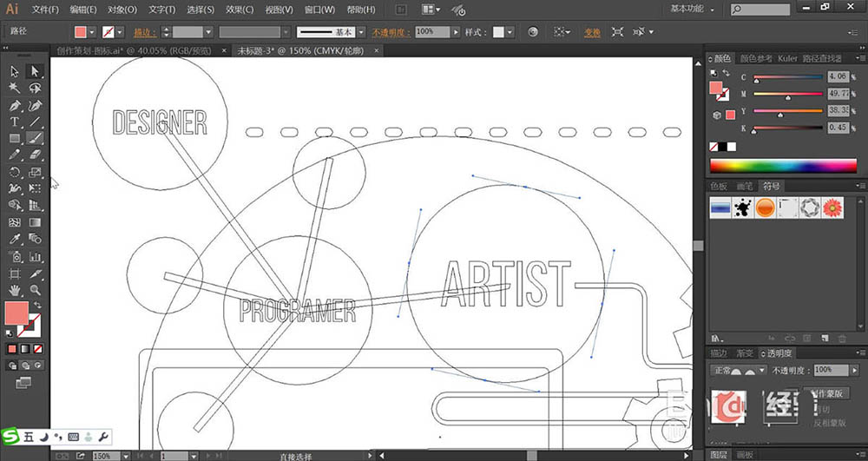Swap fill and stroke in toolbox
This screenshot has height=461, width=868.
coord(37,306)
